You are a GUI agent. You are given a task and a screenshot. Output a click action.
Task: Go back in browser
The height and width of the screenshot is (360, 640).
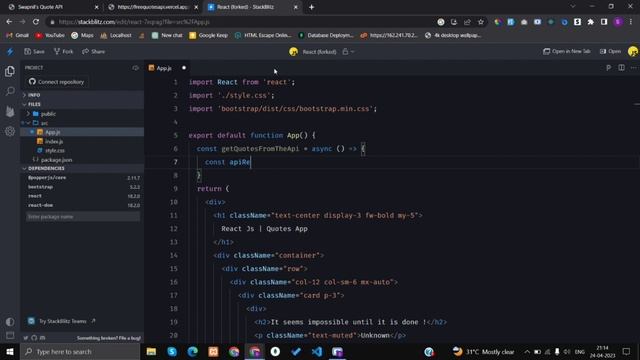click(x=9, y=22)
